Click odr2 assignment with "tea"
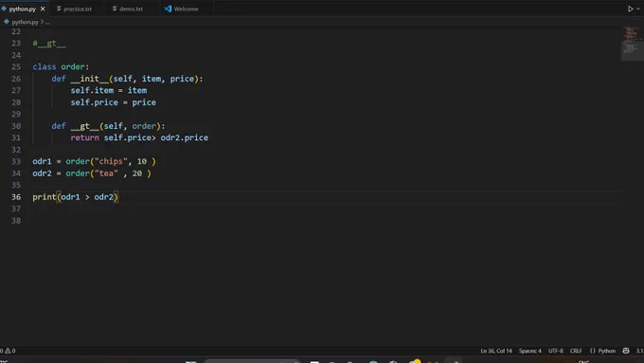The height and width of the screenshot is (363, 644). [x=92, y=173]
